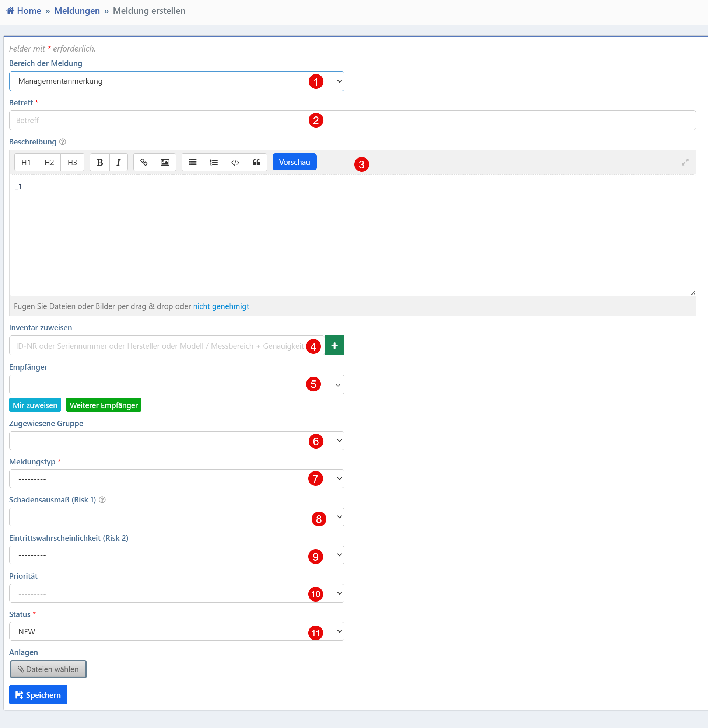The width and height of the screenshot is (708, 728).
Task: Click the H1 heading toolbar button
Action: [26, 162]
